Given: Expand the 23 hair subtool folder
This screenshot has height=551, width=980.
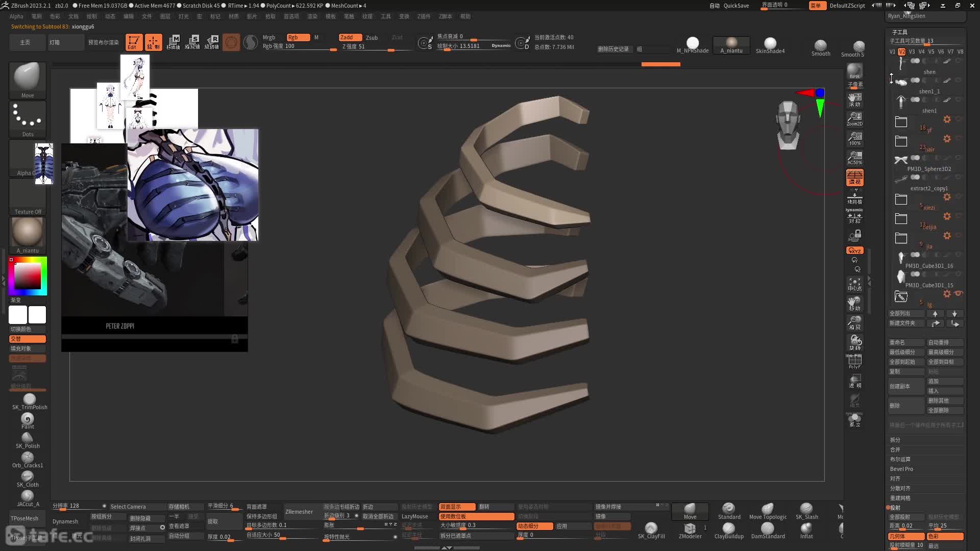Looking at the screenshot, I should click(x=901, y=141).
